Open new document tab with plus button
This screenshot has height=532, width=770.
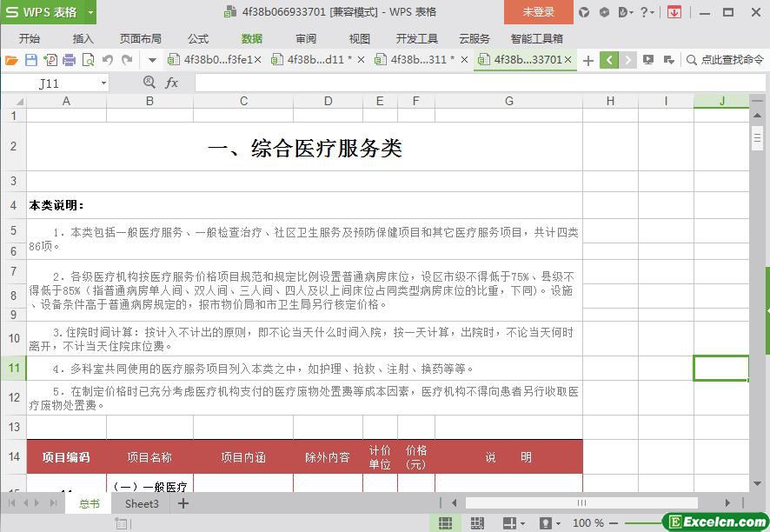click(587, 60)
